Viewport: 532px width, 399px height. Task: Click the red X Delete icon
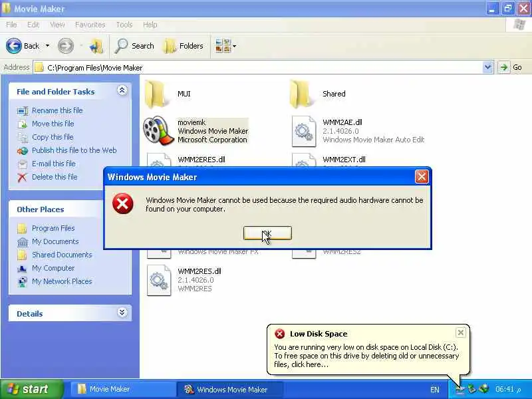(22, 177)
